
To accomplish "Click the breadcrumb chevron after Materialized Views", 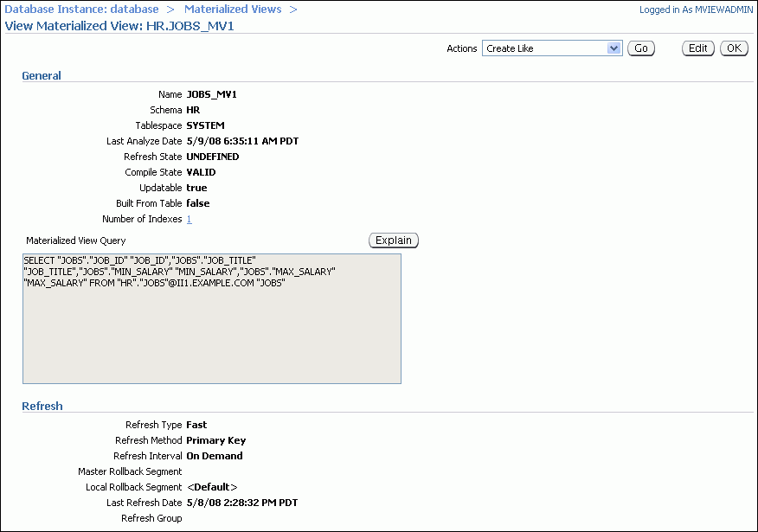I will click(294, 9).
